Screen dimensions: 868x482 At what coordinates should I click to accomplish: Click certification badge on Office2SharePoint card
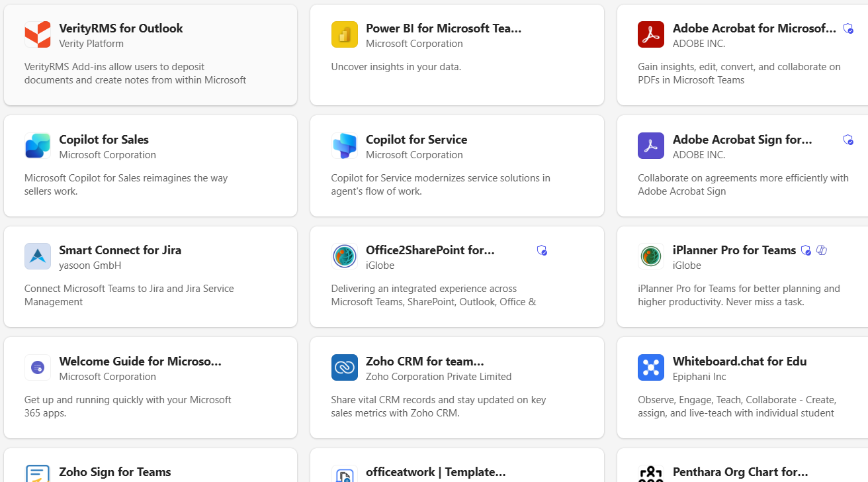pyautogui.click(x=542, y=250)
